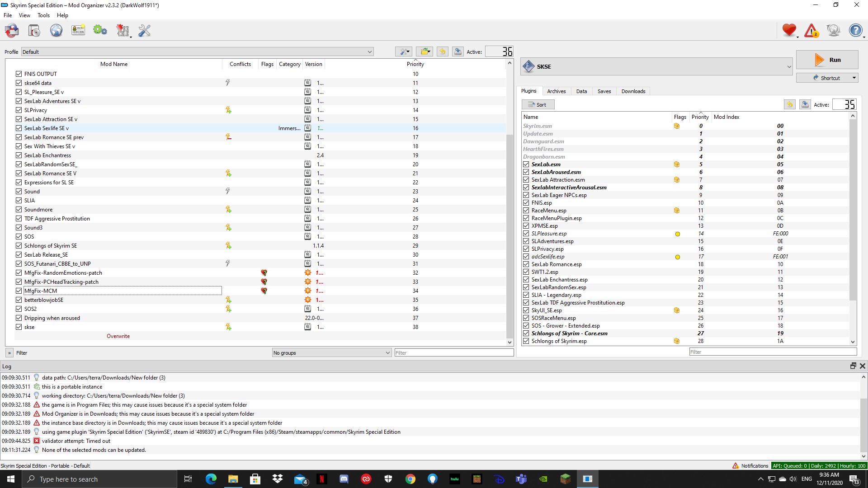Focus the mod list Filter input

pyautogui.click(x=454, y=353)
